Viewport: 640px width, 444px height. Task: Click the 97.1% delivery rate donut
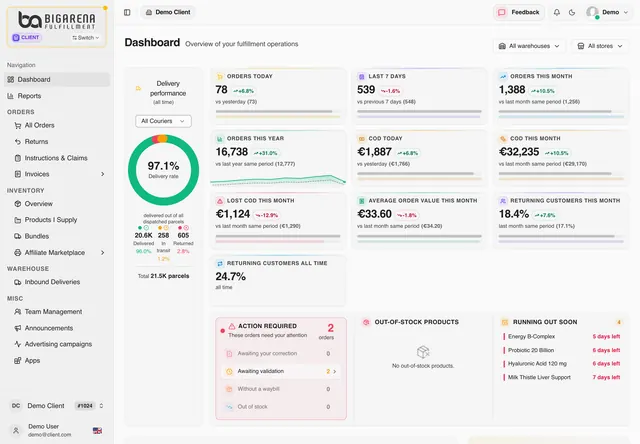coord(163,170)
